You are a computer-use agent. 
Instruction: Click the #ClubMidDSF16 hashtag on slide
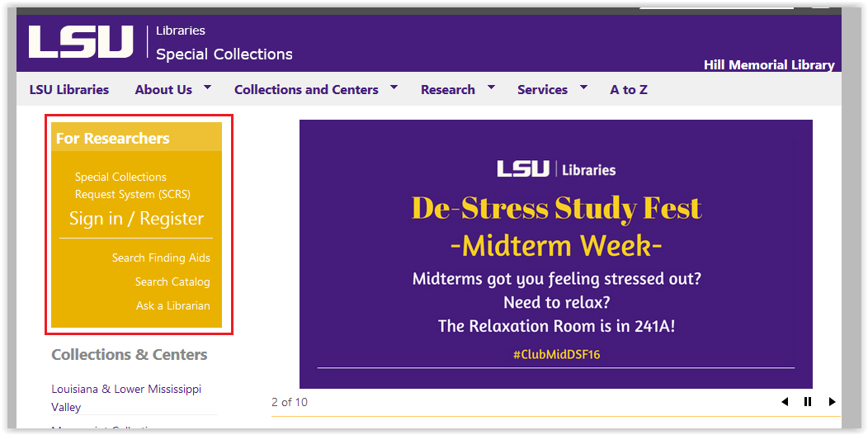point(556,355)
